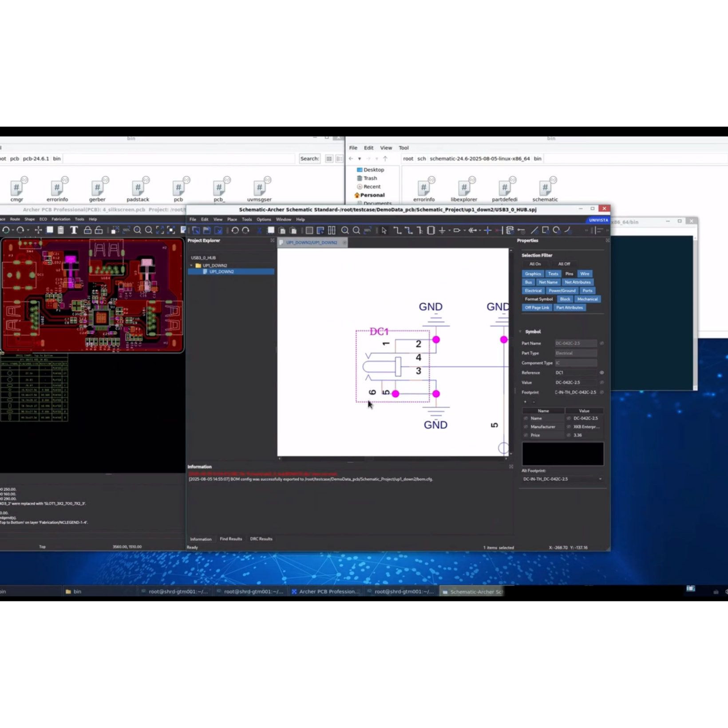The width and height of the screenshot is (728, 728).
Task: Open the Alt Footprint dropdown
Action: [x=600, y=479]
